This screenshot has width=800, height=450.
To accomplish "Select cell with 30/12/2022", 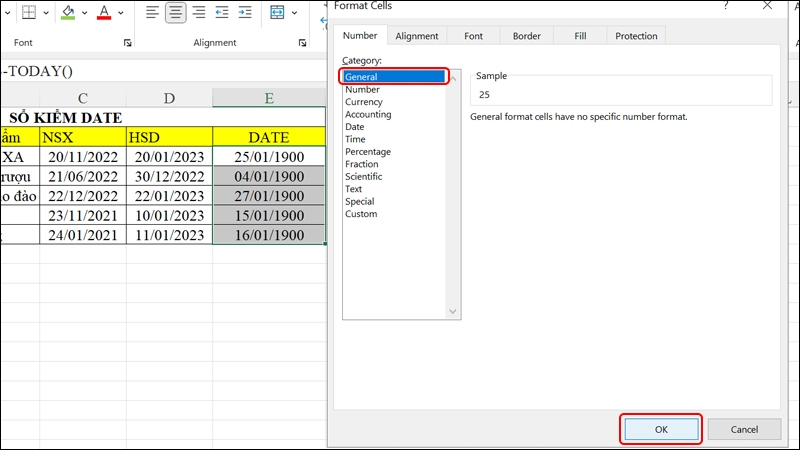I will pyautogui.click(x=169, y=176).
